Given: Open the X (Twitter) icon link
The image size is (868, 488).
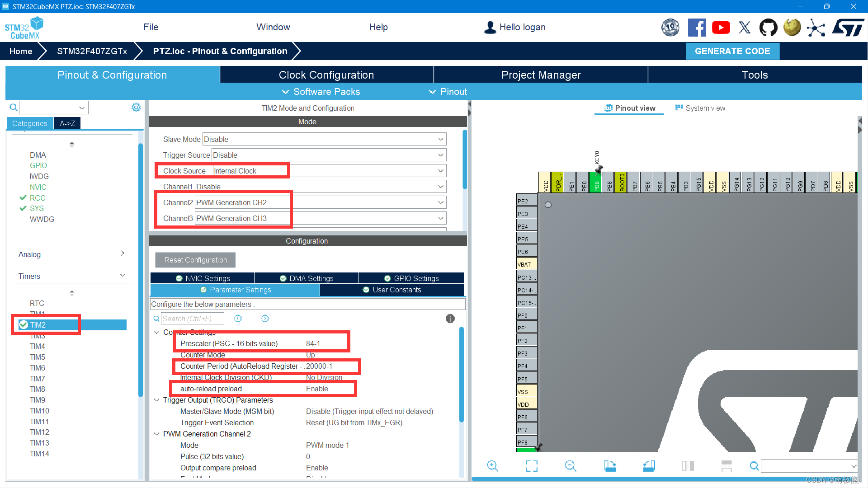Looking at the screenshot, I should click(x=745, y=28).
